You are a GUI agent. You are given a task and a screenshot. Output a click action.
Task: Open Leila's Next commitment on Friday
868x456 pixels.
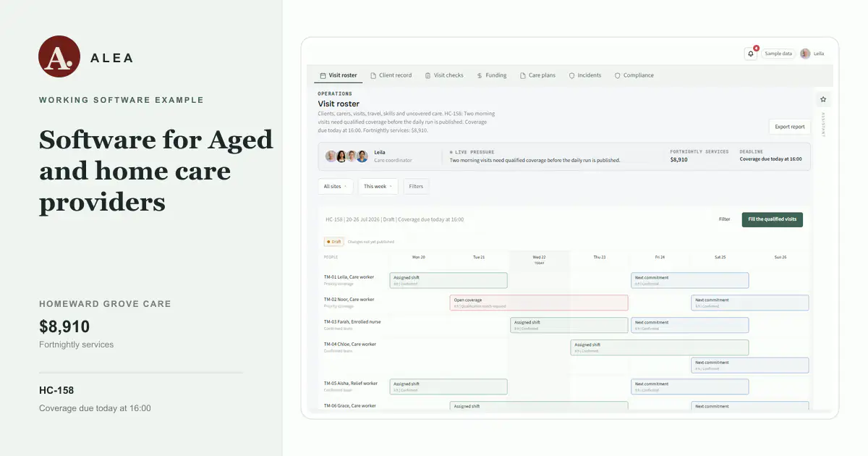tap(689, 280)
